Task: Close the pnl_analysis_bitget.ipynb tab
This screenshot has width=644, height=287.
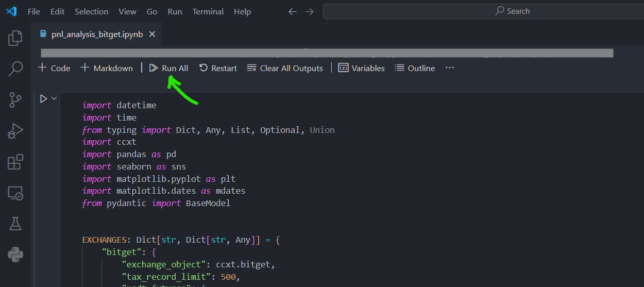Action: tap(152, 34)
